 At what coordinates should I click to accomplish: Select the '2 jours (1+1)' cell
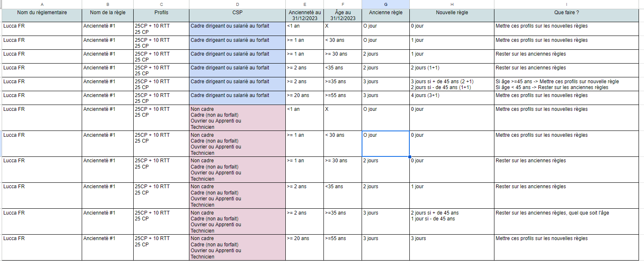pos(452,70)
